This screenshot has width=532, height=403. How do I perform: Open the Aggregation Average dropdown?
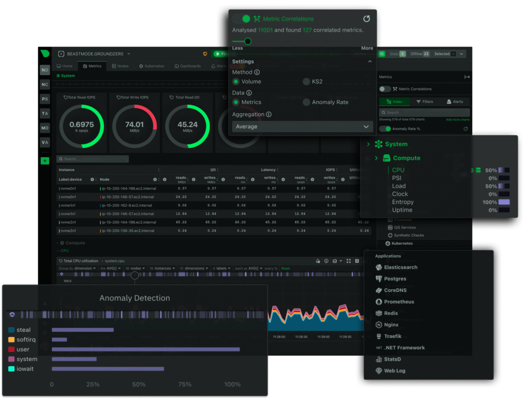pyautogui.click(x=302, y=127)
